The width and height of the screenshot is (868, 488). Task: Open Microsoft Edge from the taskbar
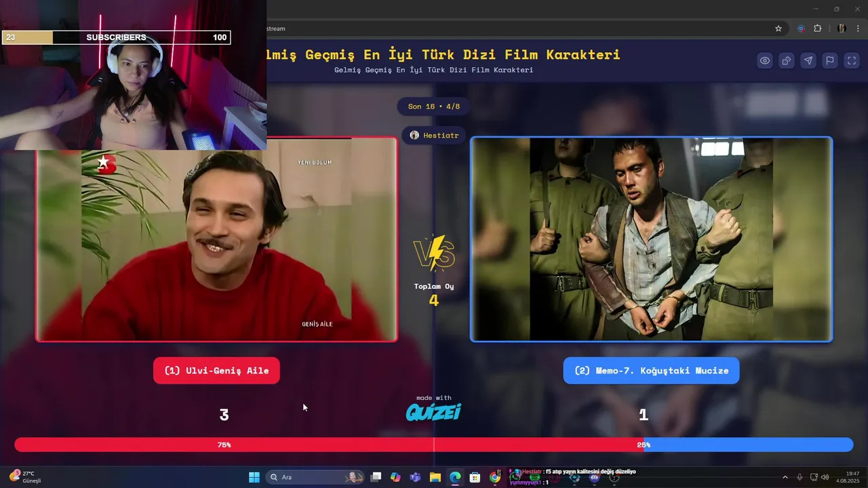[455, 477]
